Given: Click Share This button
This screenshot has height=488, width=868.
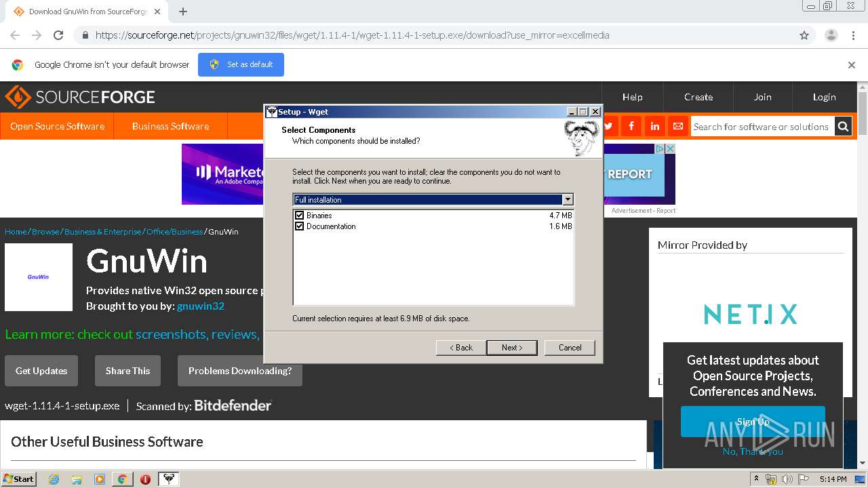Looking at the screenshot, I should coord(127,371).
